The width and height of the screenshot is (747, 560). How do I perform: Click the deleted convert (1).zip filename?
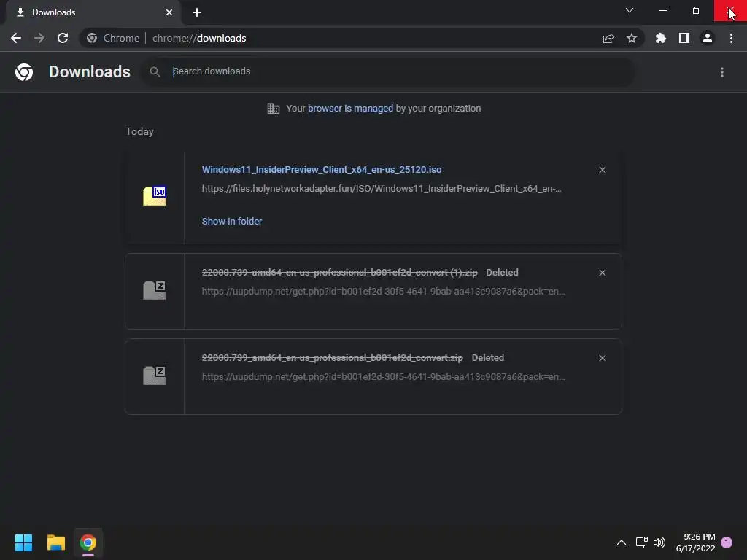click(340, 273)
